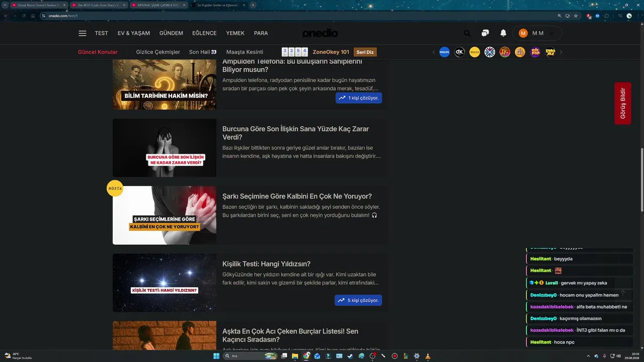The height and width of the screenshot is (362, 644).
Task: Open the messages chat bubble icon
Action: pyautogui.click(x=485, y=33)
